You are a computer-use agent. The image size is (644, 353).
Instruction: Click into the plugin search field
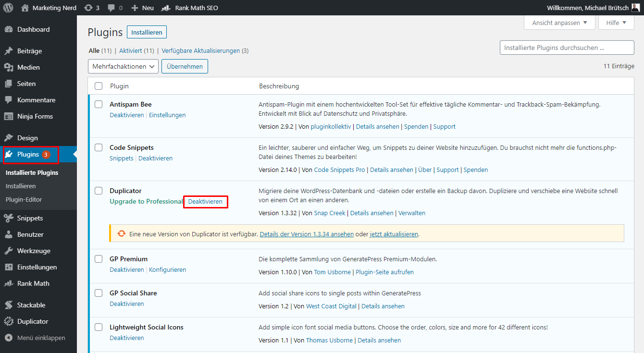[x=567, y=48]
